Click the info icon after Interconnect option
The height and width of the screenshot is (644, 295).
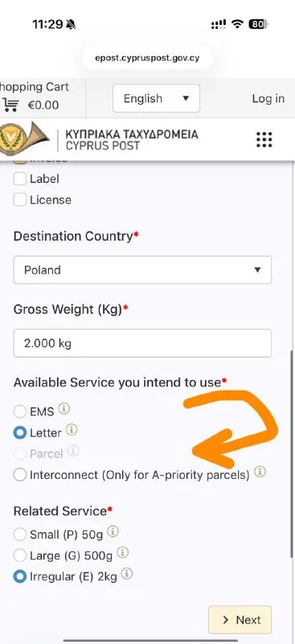tap(260, 473)
